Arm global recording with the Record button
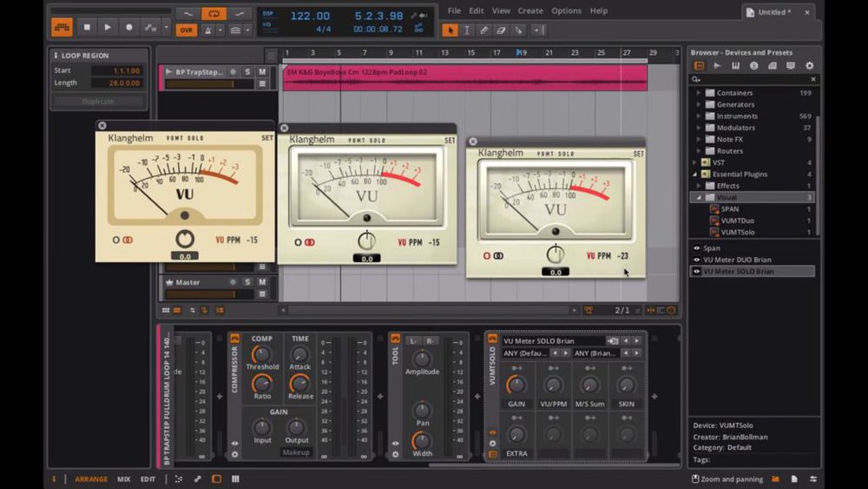 tap(129, 27)
